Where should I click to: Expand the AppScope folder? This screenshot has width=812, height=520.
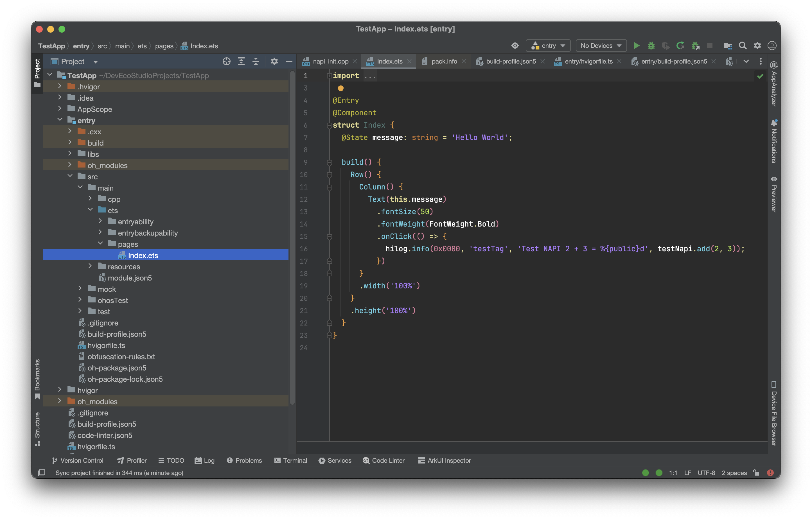click(x=60, y=109)
